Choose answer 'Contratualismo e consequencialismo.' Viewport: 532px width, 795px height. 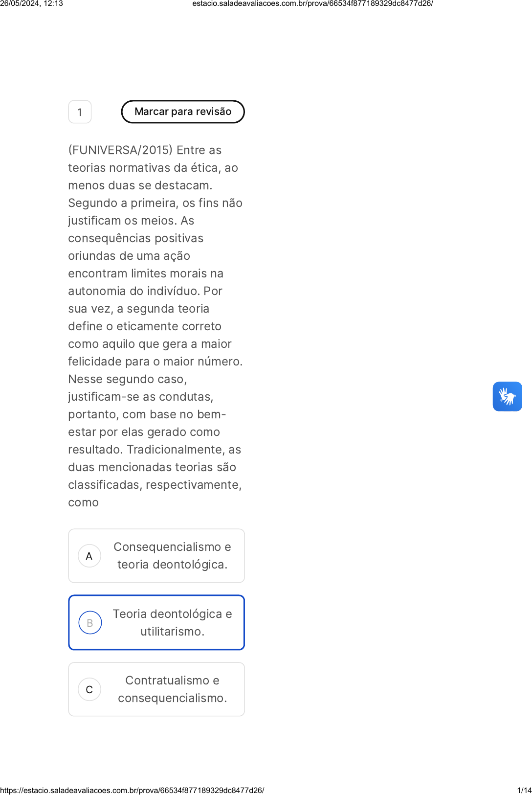[x=156, y=689]
